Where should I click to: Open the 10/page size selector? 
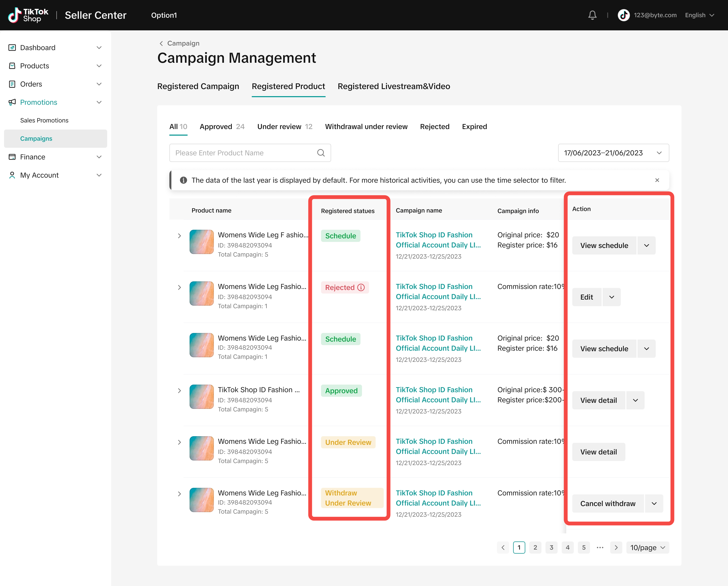(647, 548)
